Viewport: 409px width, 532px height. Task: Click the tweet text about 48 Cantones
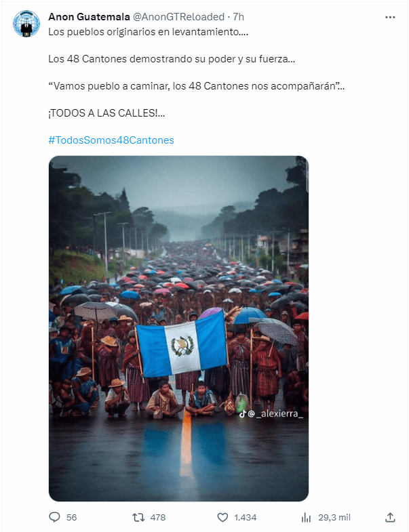pos(172,59)
